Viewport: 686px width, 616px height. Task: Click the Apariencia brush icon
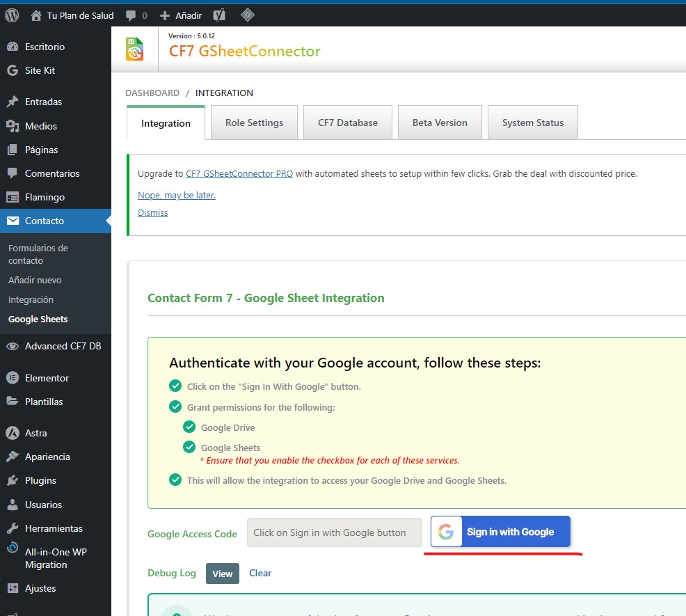(13, 457)
